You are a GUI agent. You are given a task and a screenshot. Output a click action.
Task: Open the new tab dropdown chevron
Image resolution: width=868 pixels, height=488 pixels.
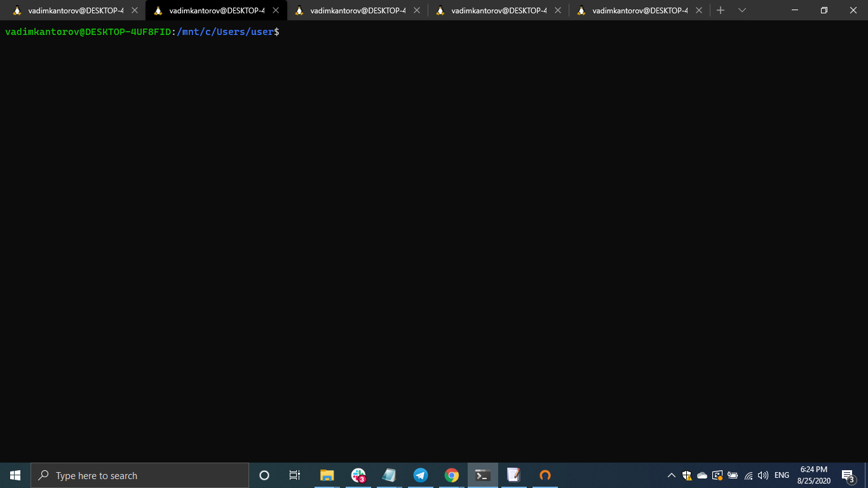(742, 10)
